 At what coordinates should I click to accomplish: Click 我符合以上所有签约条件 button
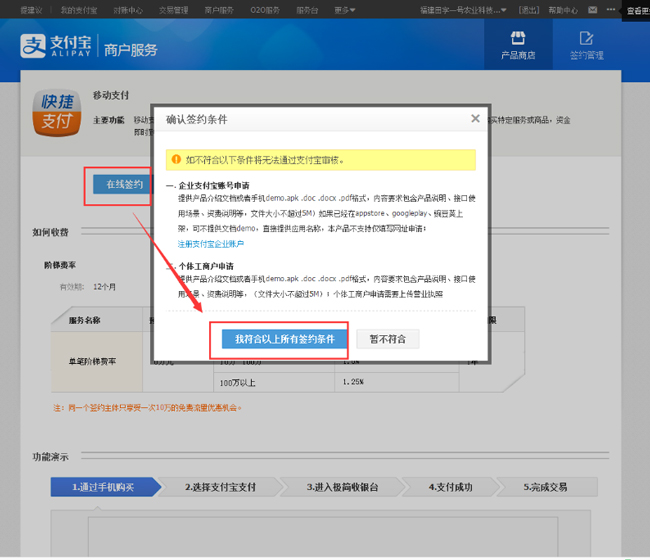tap(284, 339)
